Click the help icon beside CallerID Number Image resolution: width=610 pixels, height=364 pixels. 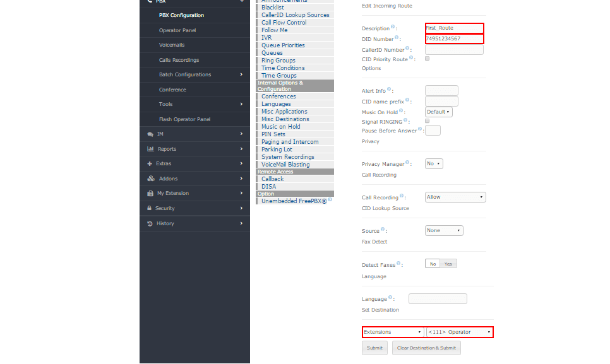[x=407, y=48]
